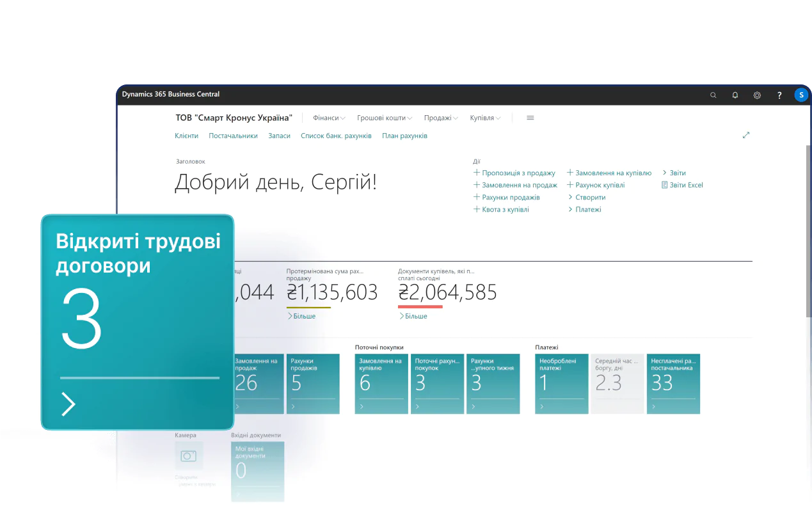Open the Необроблені платежі tile
The width and height of the screenshot is (812, 522).
coord(561,383)
